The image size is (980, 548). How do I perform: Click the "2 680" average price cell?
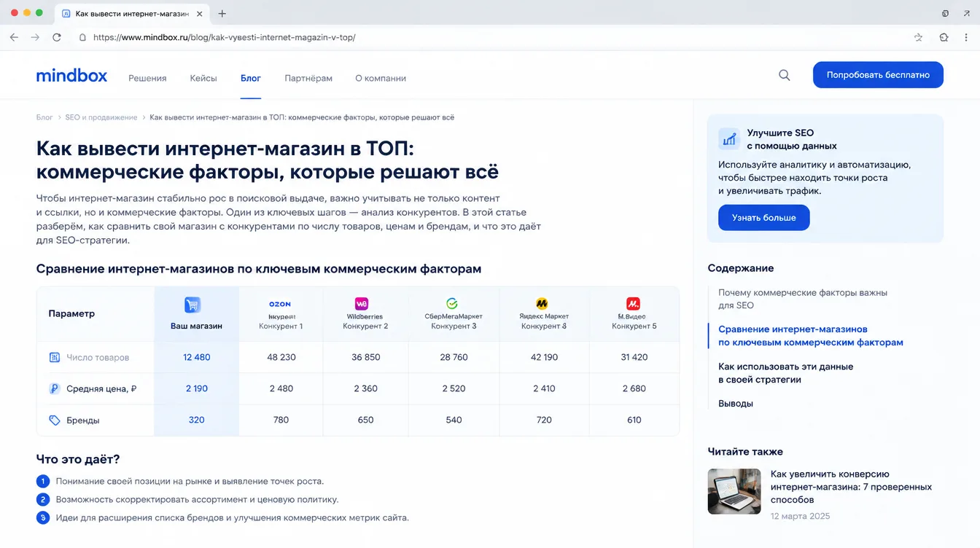coord(634,389)
